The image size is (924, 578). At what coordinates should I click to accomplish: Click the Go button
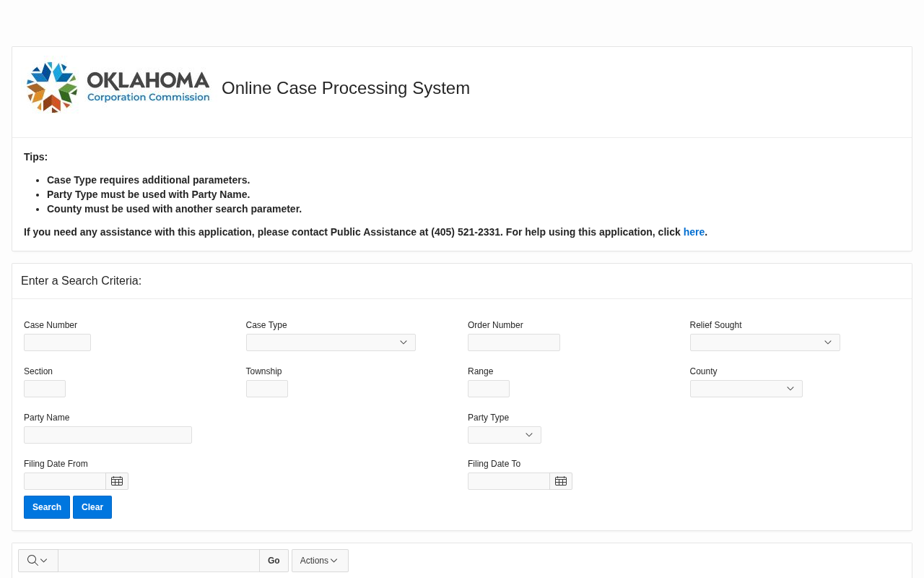tap(274, 561)
